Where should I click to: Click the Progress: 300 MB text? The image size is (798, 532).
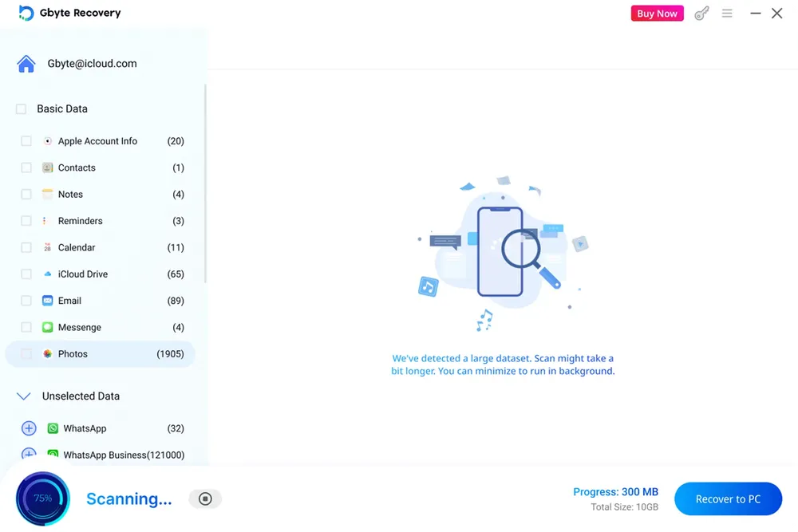tap(615, 492)
